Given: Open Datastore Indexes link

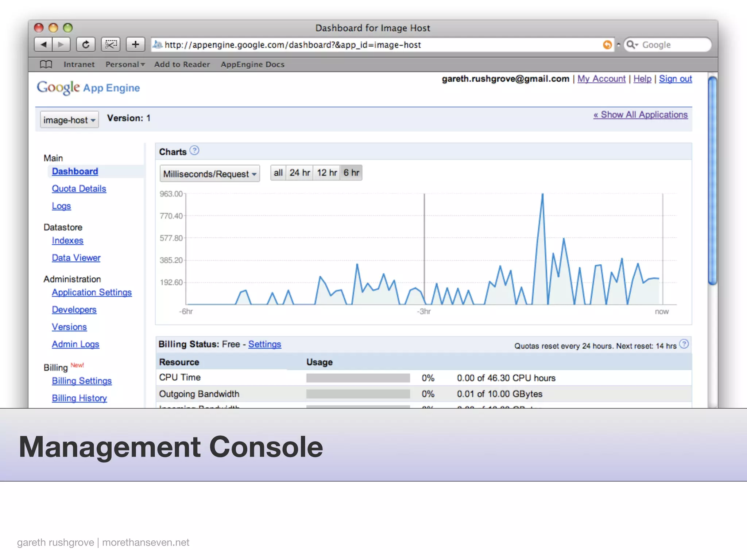Looking at the screenshot, I should [x=67, y=241].
